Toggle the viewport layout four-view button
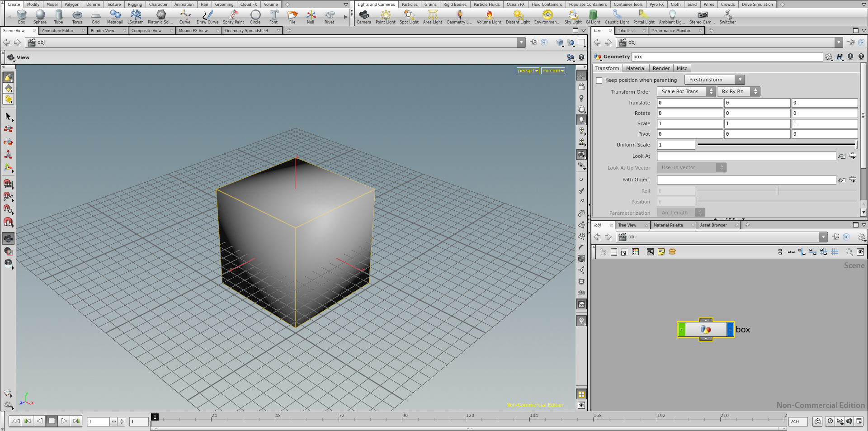868x431 pixels. click(x=581, y=394)
